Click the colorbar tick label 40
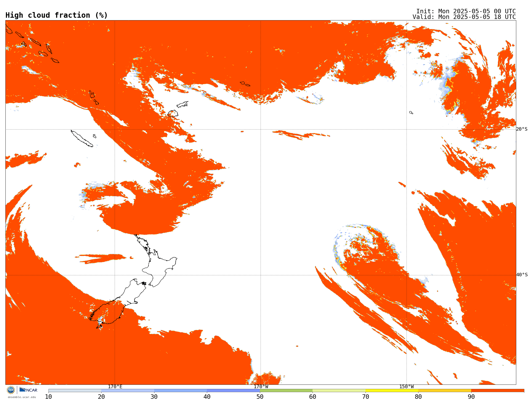Image resolution: width=532 pixels, height=400 pixels. [207, 397]
